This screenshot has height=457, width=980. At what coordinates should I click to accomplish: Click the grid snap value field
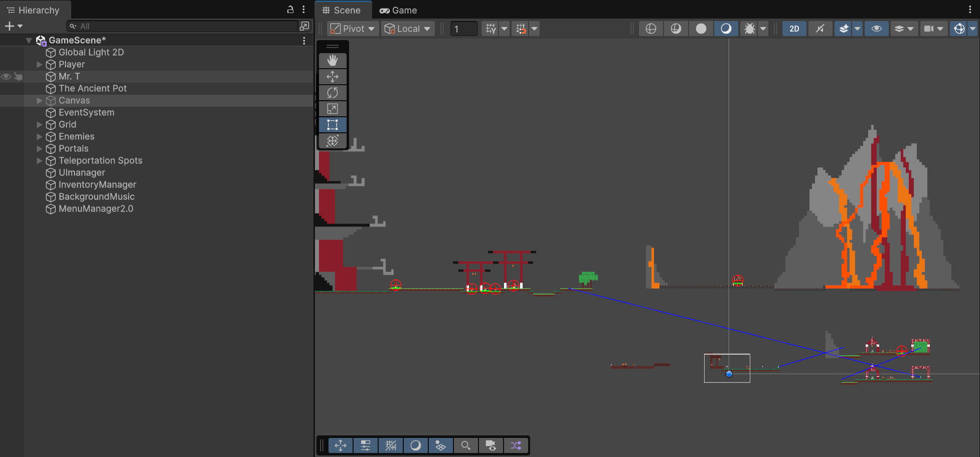click(464, 29)
